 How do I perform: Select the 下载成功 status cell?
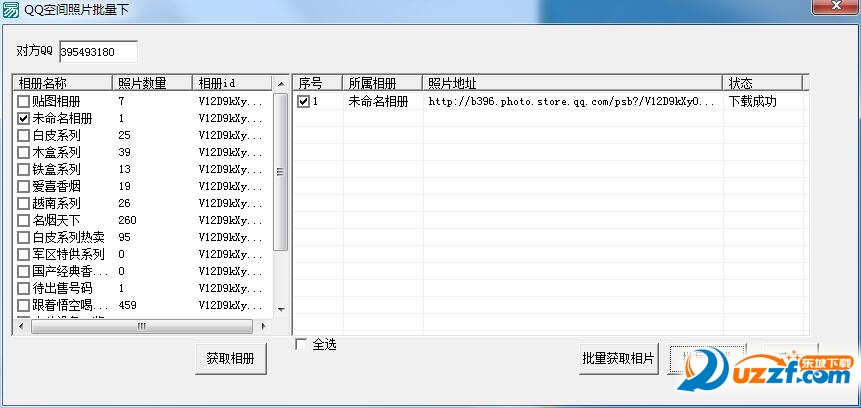point(752,102)
